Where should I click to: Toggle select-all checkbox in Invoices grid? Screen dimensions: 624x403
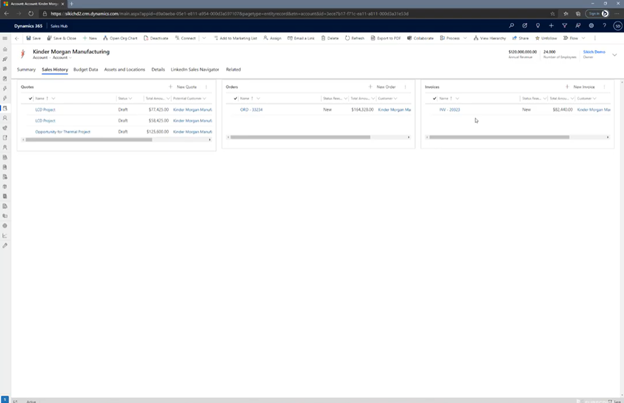point(434,99)
